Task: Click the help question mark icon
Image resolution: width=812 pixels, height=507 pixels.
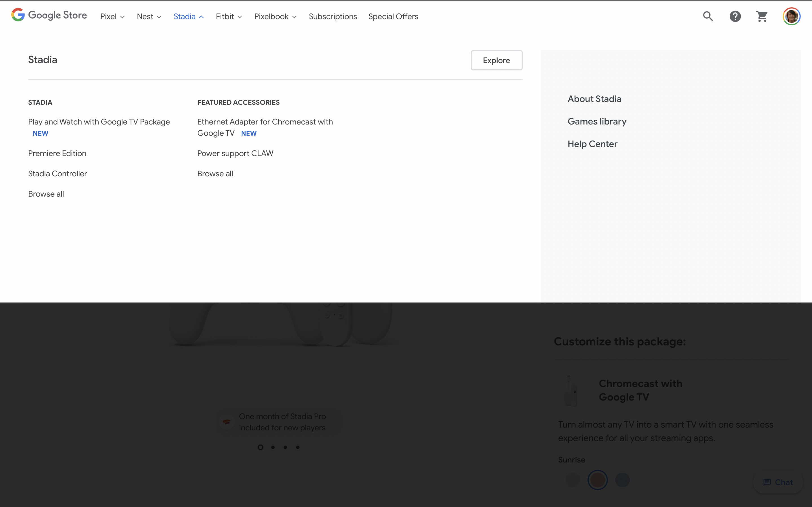Action: (x=735, y=16)
